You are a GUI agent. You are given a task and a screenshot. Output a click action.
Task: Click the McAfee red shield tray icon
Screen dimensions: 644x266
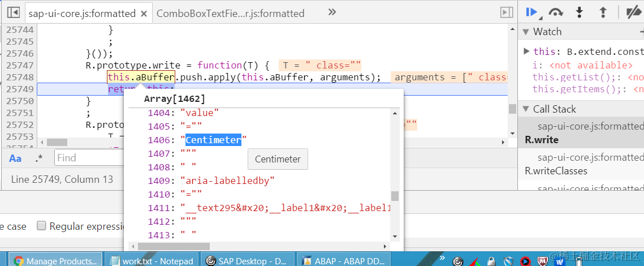(x=543, y=261)
